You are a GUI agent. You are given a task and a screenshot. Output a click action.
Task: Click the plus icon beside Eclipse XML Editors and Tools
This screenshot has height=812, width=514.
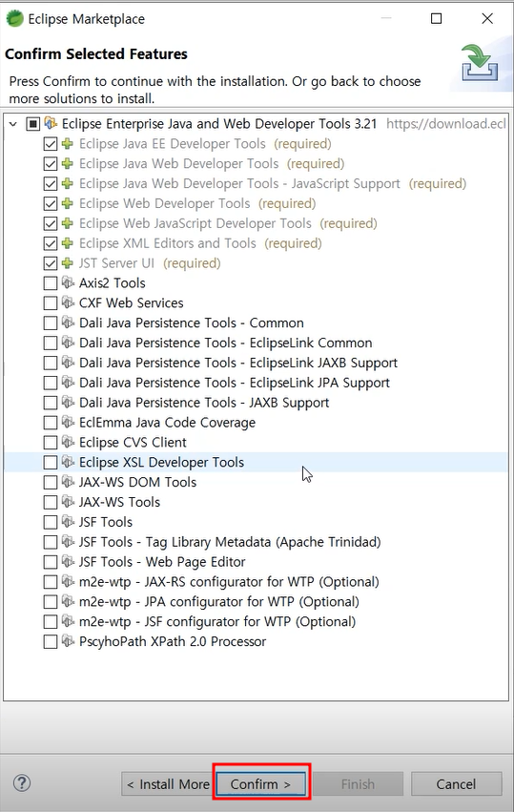(68, 243)
